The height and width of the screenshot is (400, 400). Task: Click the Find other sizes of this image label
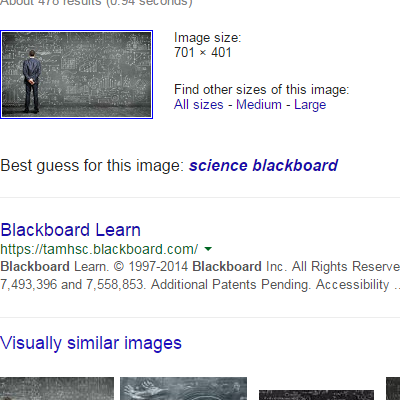(x=262, y=90)
